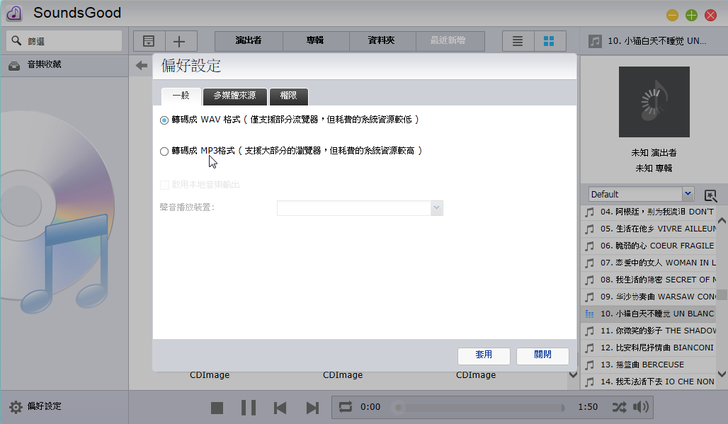Image resolution: width=728 pixels, height=424 pixels.
Task: Switch to 權限 tab
Action: click(288, 96)
